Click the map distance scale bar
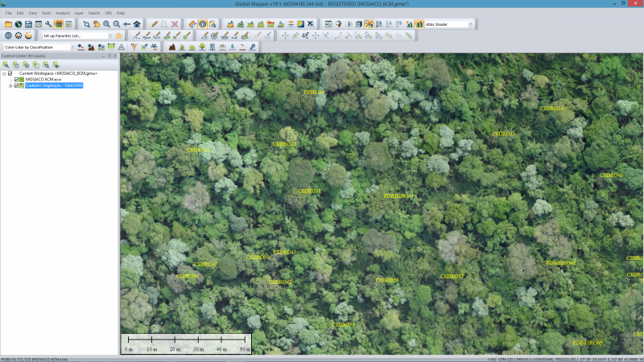 click(x=186, y=344)
